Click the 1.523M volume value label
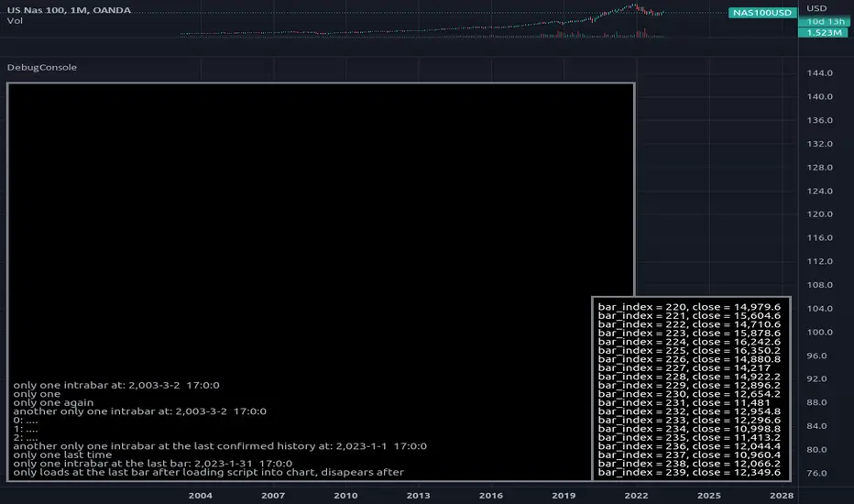This screenshot has width=854, height=504. [x=815, y=33]
